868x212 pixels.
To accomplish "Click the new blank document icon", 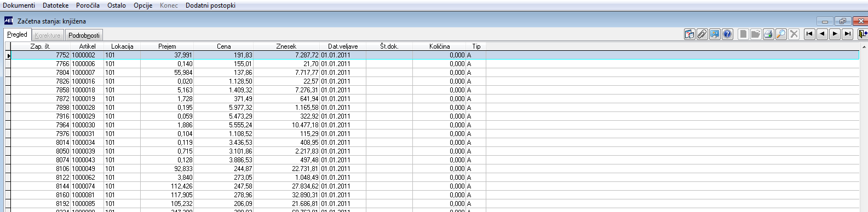I will pos(743,34).
